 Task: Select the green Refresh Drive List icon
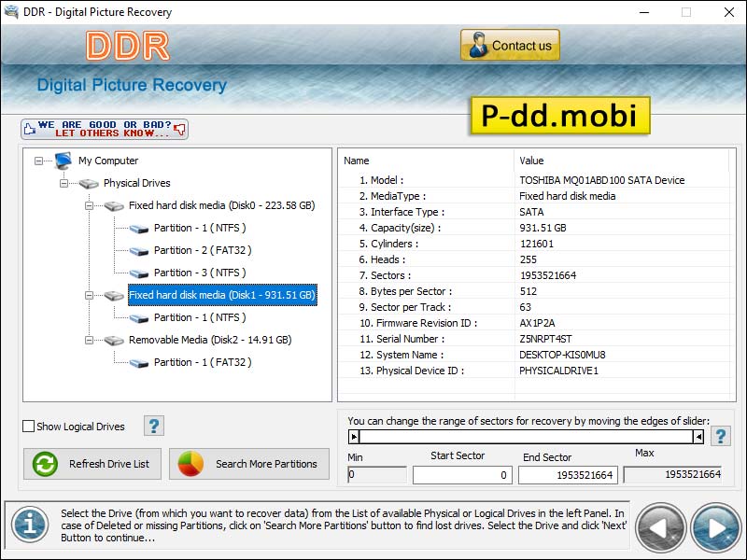click(44, 464)
